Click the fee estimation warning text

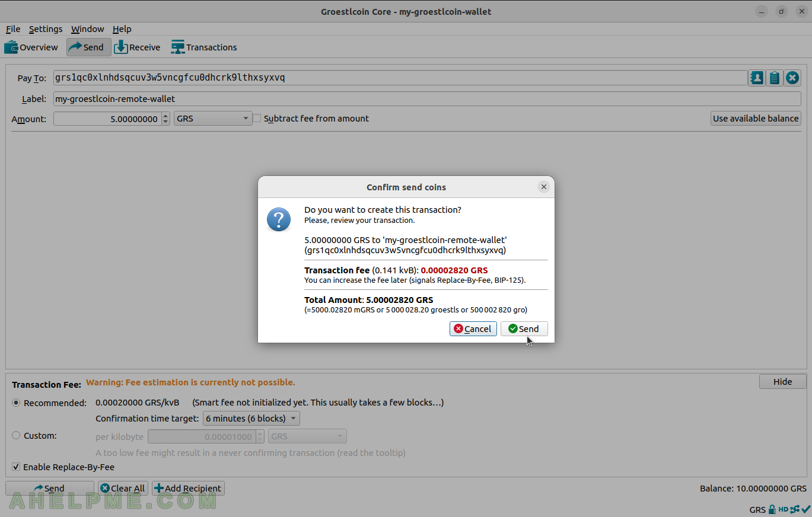pyautogui.click(x=190, y=382)
